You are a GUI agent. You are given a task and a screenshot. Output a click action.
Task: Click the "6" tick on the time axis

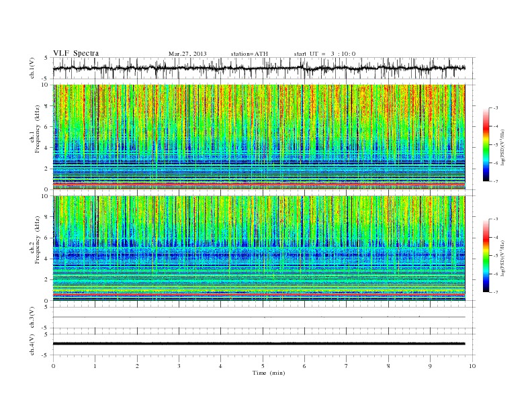coord(304,366)
